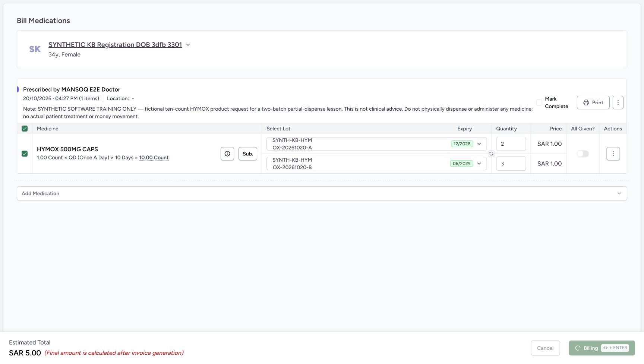Click the SK patient avatar
Viewport: 644px width, 364px height.
pyautogui.click(x=35, y=49)
